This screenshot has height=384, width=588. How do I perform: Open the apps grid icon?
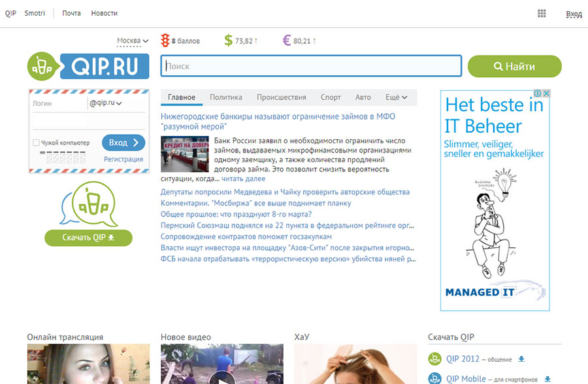[542, 14]
